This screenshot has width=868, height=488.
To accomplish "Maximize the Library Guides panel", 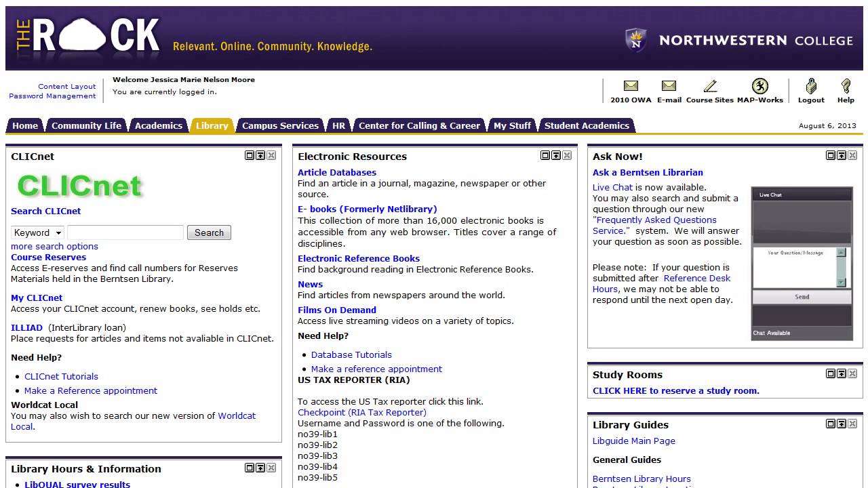I will click(x=831, y=424).
